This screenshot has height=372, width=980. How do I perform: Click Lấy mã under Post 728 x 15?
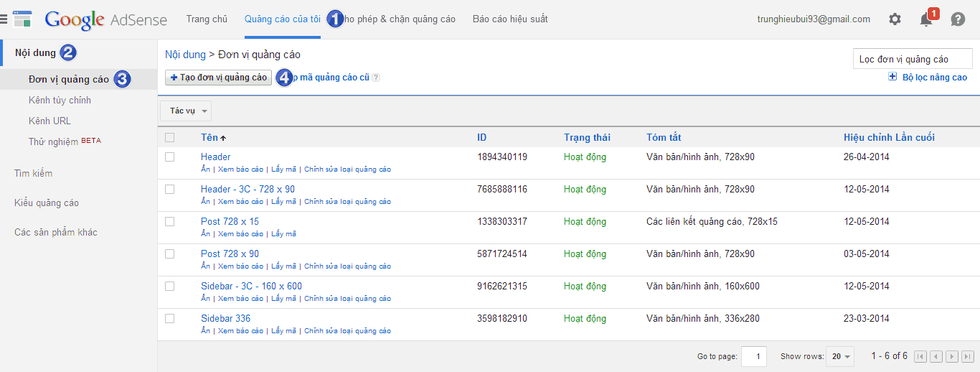pyautogui.click(x=283, y=234)
